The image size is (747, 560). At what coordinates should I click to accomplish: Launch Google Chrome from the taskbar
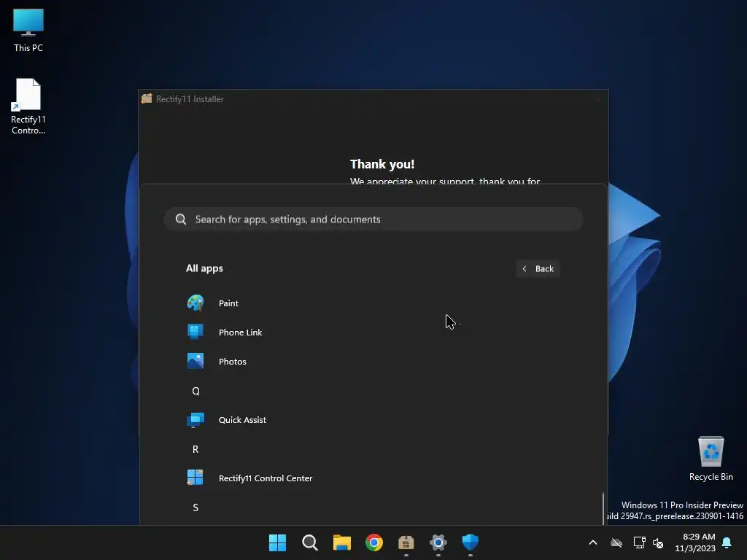pos(374,542)
